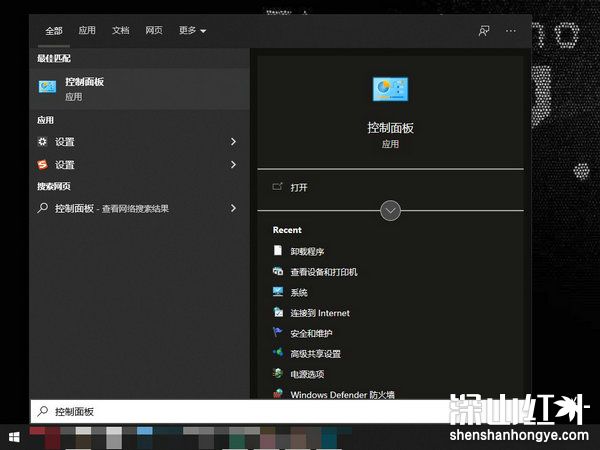Click the Windows Defender firewall icon
This screenshot has width=600, height=450.
[278, 393]
